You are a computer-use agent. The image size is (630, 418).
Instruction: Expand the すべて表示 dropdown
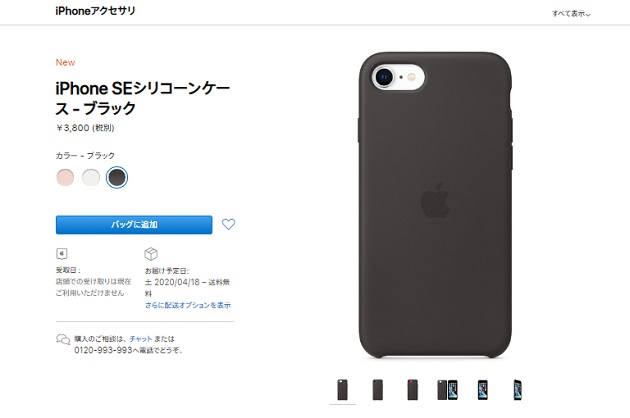571,14
